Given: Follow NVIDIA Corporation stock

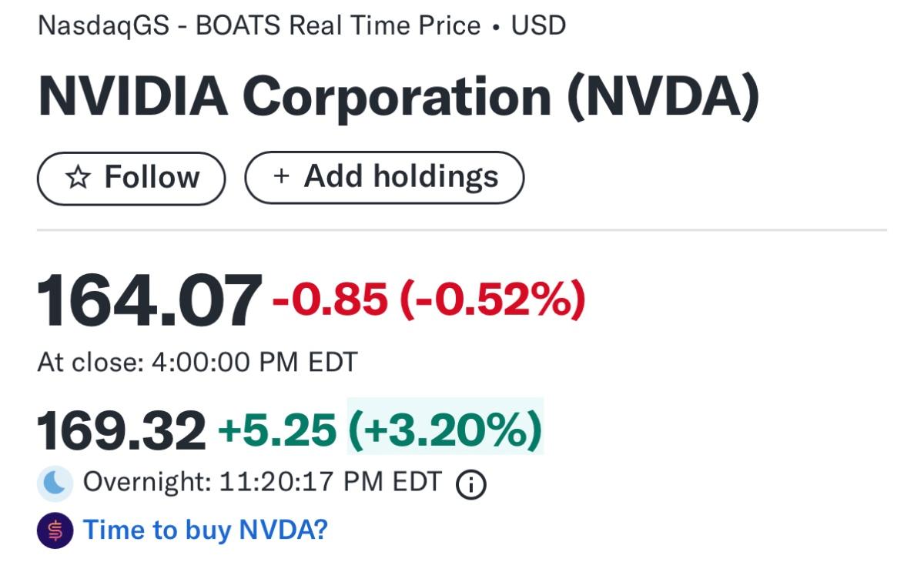Looking at the screenshot, I should 132,178.
